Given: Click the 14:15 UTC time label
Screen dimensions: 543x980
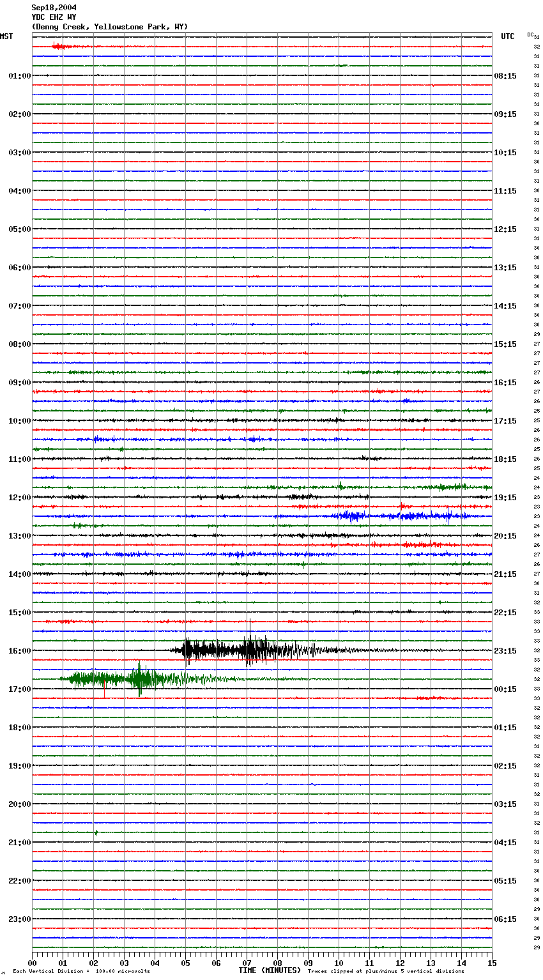Looking at the screenshot, I should (x=505, y=306).
